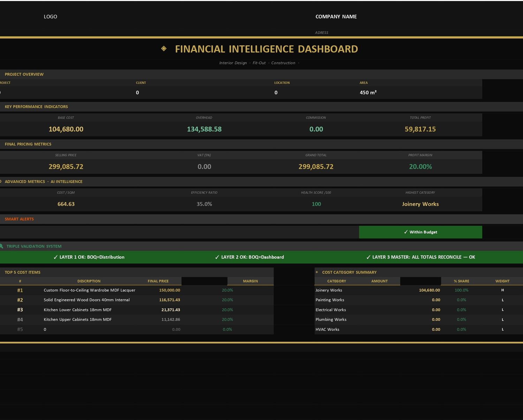
Task: Select the Base Cost value 104,680.00
Action: [x=66, y=129]
